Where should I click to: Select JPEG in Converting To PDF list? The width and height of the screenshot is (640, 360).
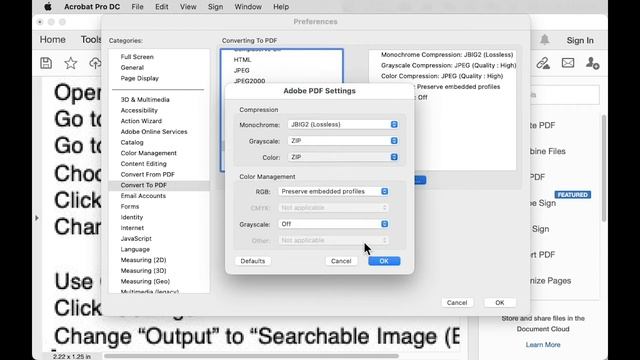tap(242, 70)
